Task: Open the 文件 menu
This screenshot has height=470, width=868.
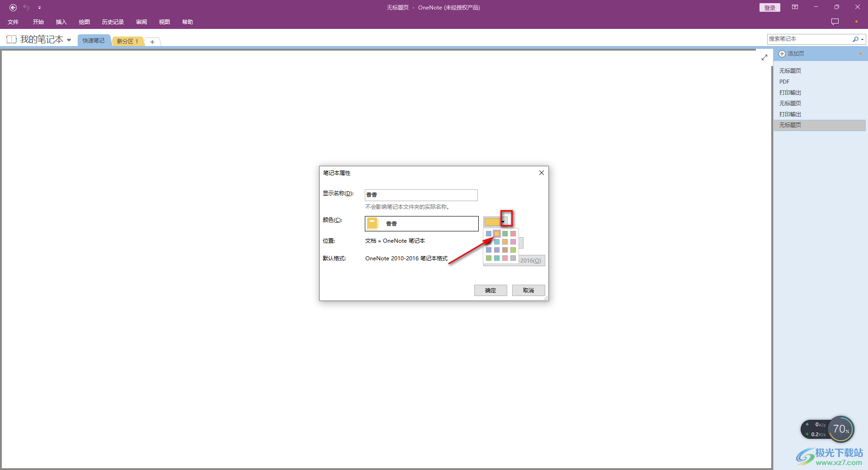Action: (13, 22)
